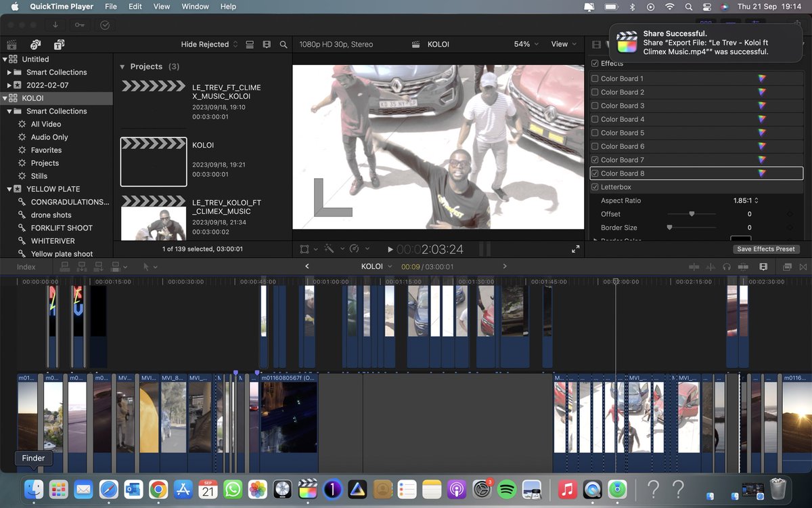Viewport: 812px width, 508px height.
Task: Open the Color Board 8 color menu
Action: pyautogui.click(x=763, y=173)
